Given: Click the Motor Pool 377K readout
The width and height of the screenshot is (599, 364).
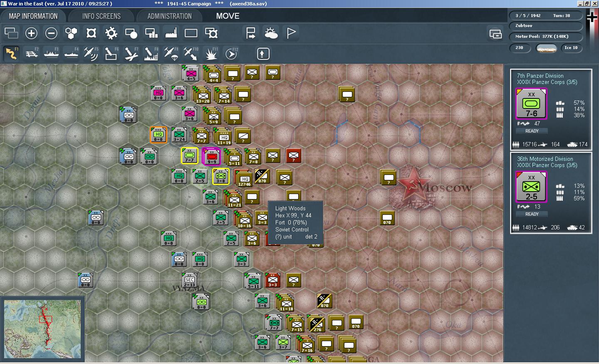Looking at the screenshot, I should 545,37.
